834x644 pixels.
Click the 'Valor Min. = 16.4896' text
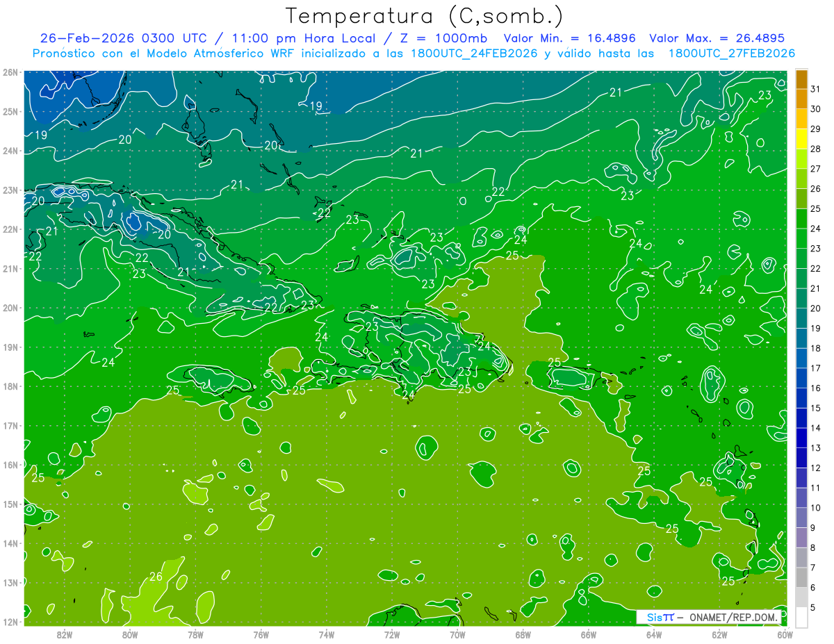click(x=570, y=38)
